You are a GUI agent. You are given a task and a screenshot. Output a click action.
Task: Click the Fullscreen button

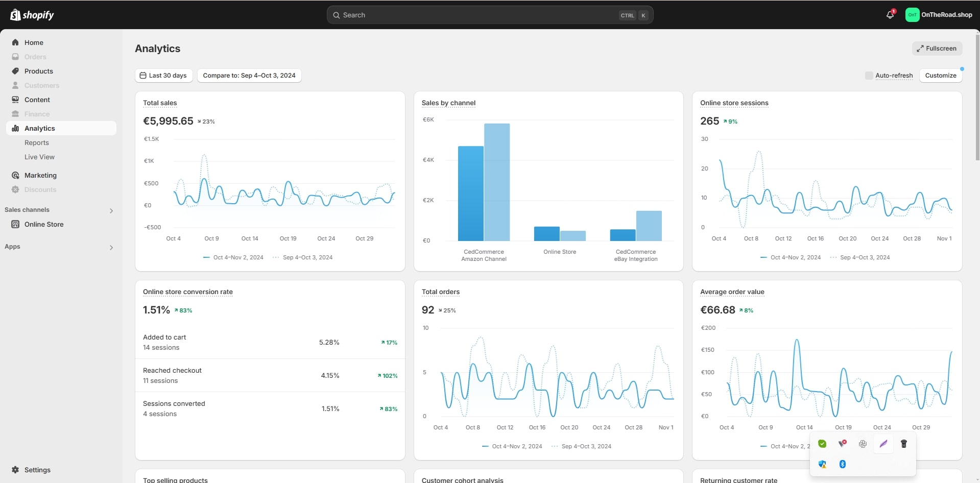pos(937,49)
